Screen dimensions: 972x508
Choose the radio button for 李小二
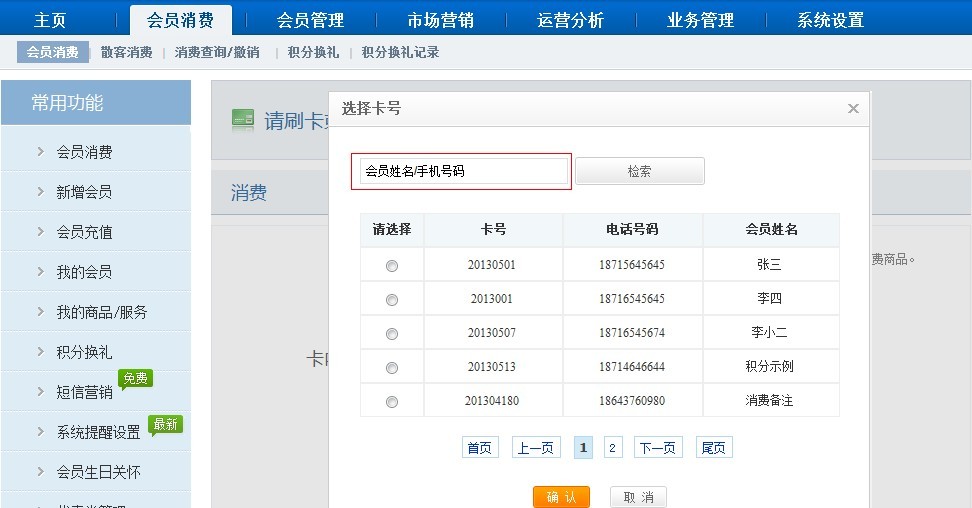(392, 334)
